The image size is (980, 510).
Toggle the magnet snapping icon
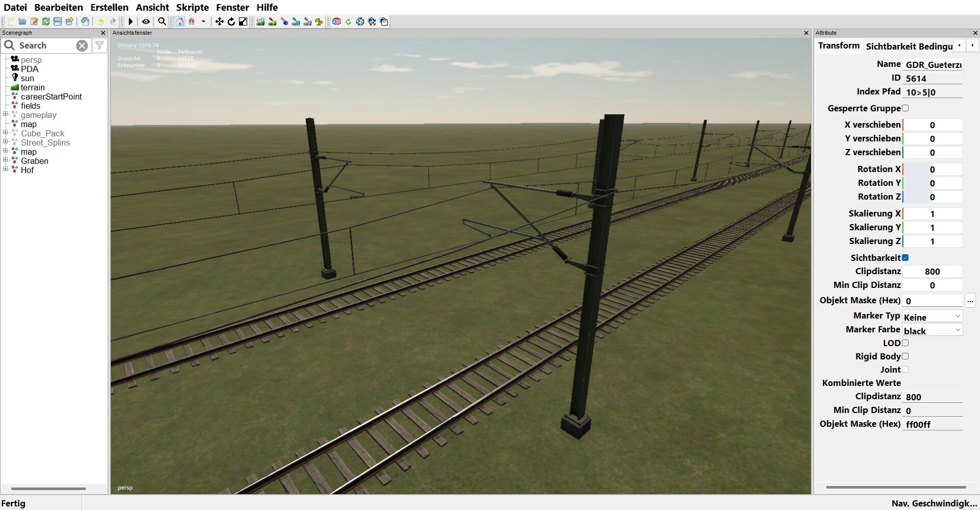[x=192, y=21]
